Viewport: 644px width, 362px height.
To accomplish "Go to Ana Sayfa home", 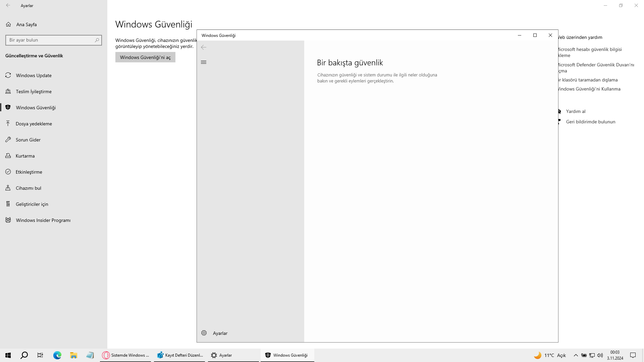I will coord(26,24).
